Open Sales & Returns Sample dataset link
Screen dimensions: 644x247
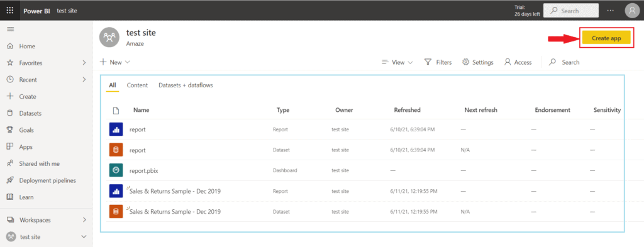(175, 212)
